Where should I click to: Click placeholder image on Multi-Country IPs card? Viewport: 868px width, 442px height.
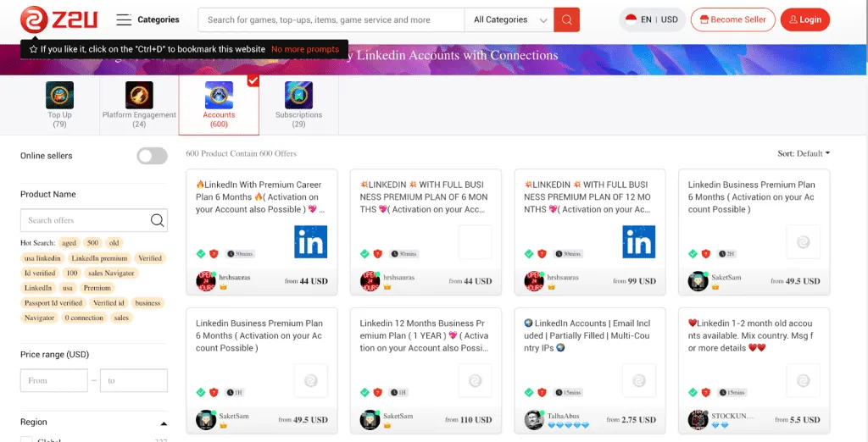[x=639, y=380]
